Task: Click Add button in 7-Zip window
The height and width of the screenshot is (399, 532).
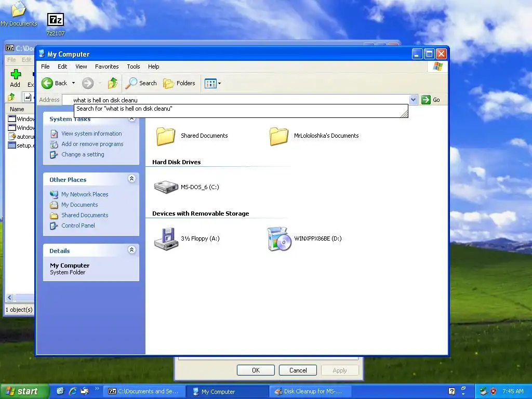Action: 15,78
